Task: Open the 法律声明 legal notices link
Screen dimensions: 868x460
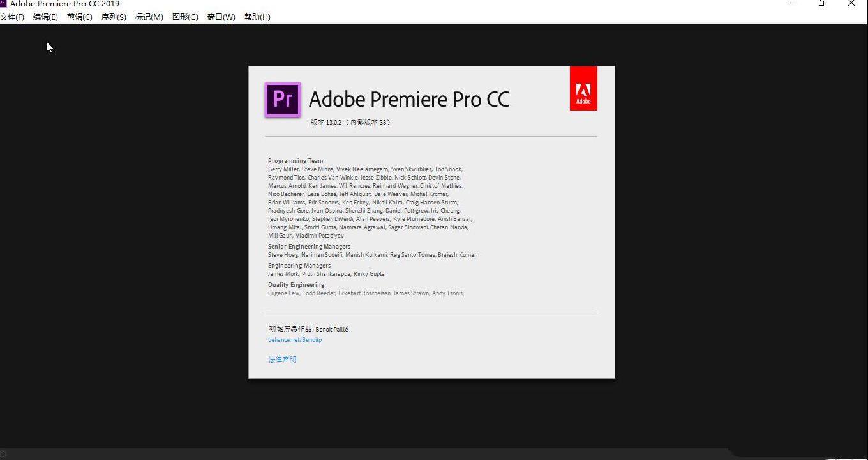Action: click(282, 360)
